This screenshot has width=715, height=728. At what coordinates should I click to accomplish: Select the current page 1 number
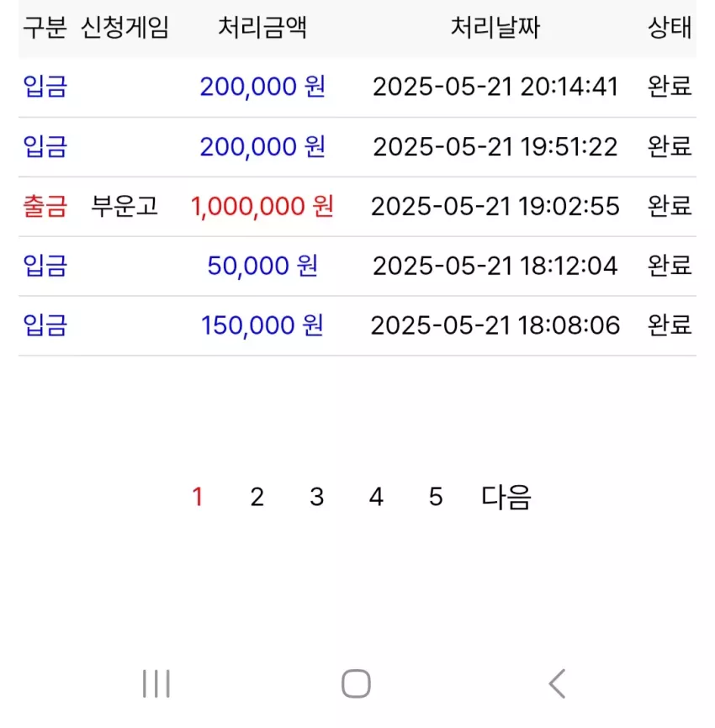[x=198, y=497]
